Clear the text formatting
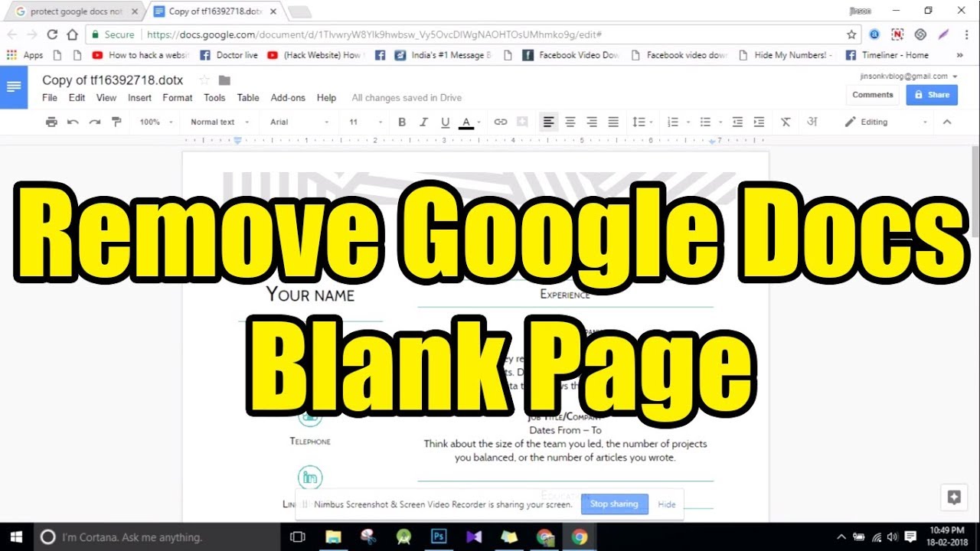Viewport: 980px width, 551px height. tap(786, 122)
